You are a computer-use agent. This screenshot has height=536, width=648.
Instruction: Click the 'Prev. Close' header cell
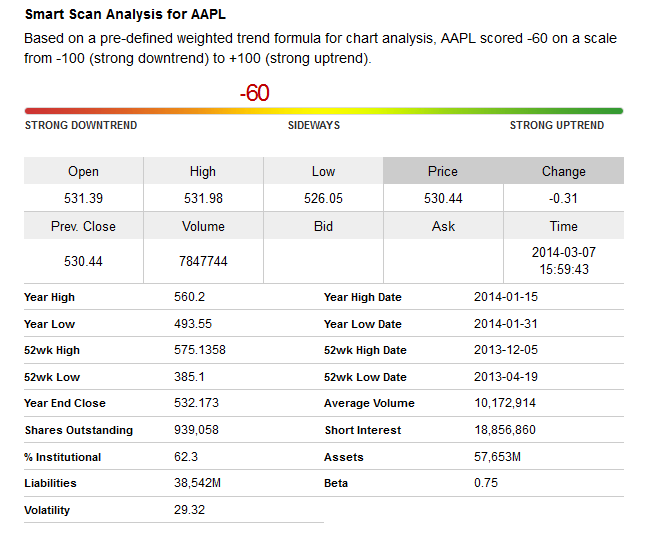coord(83,226)
